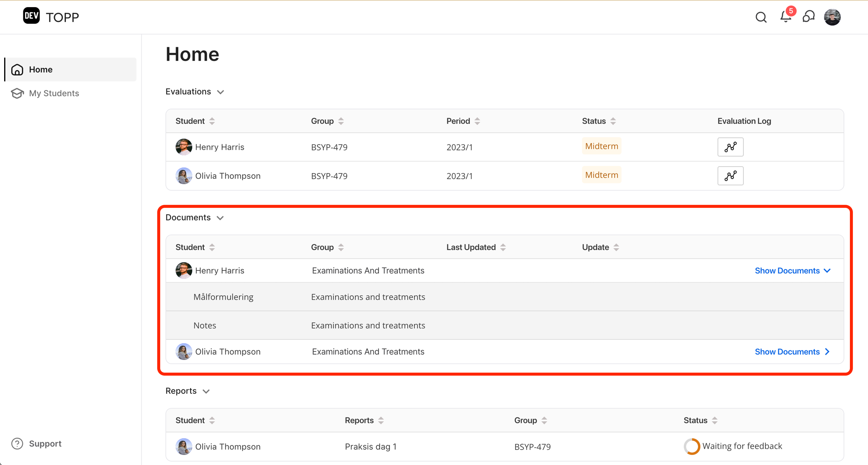The height and width of the screenshot is (465, 868).
Task: Open the user profile avatar menu
Action: tap(832, 17)
